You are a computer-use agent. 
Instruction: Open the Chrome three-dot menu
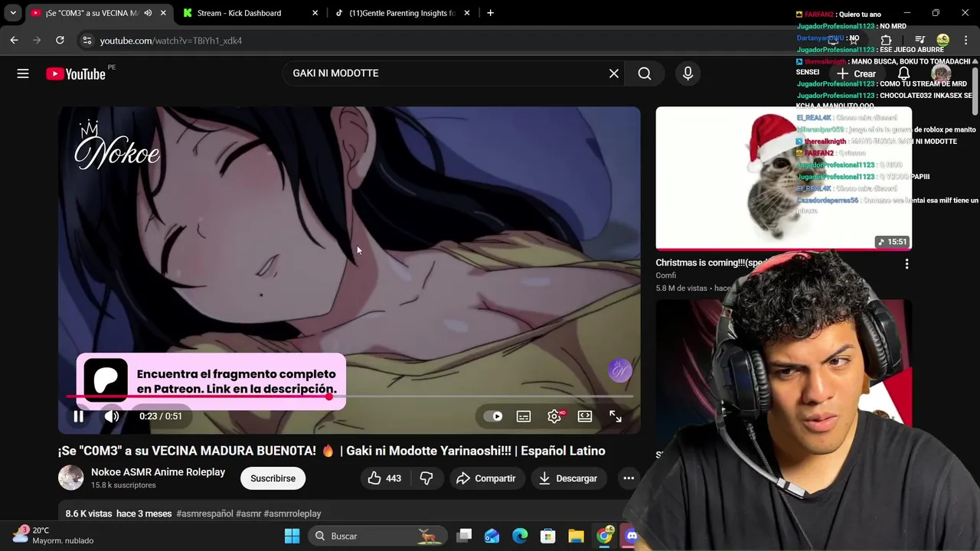pyautogui.click(x=966, y=40)
